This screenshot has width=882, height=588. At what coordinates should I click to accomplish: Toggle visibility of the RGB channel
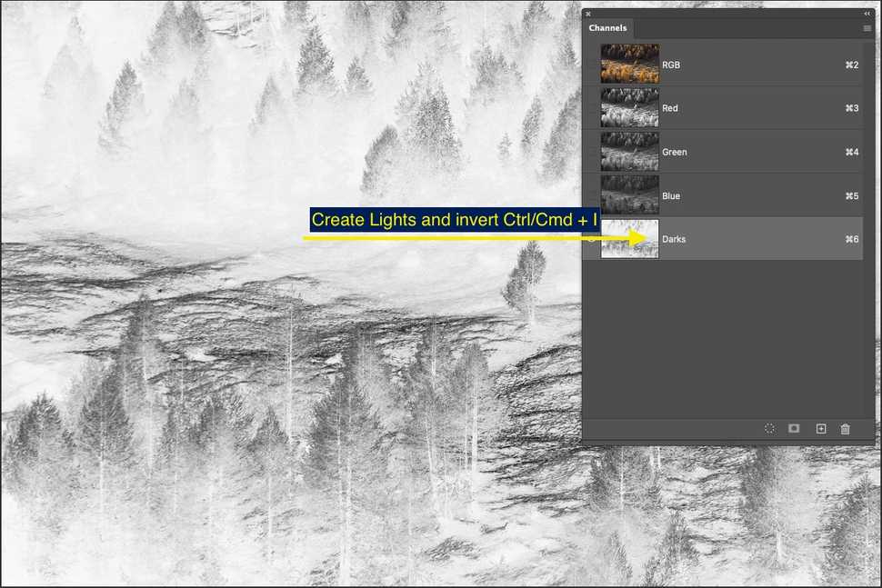592,65
